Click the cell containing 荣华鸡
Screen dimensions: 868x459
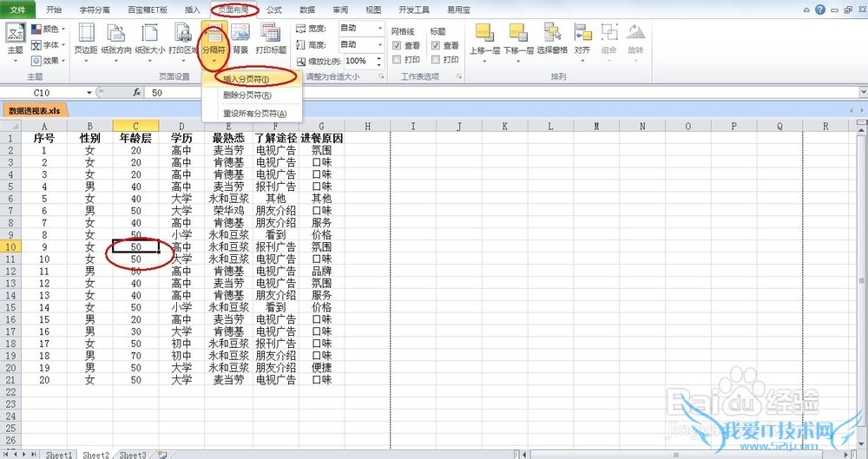click(x=228, y=210)
